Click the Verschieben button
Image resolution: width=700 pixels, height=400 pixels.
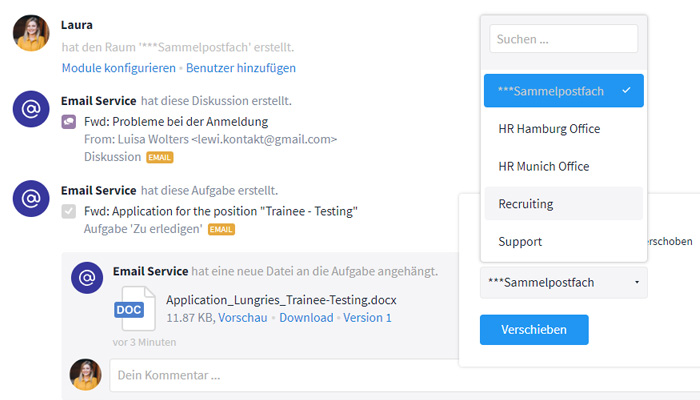534,329
